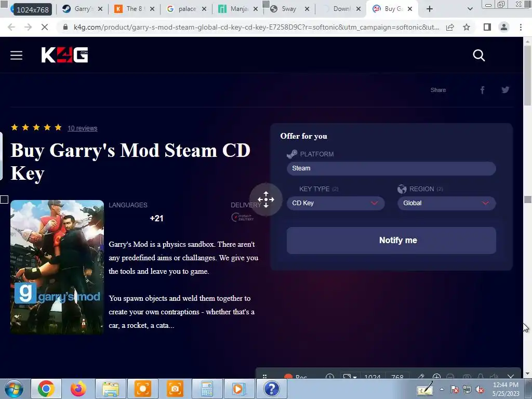Open the Chrome three-dot menu
Screen dimensions: 532x399
(521, 27)
